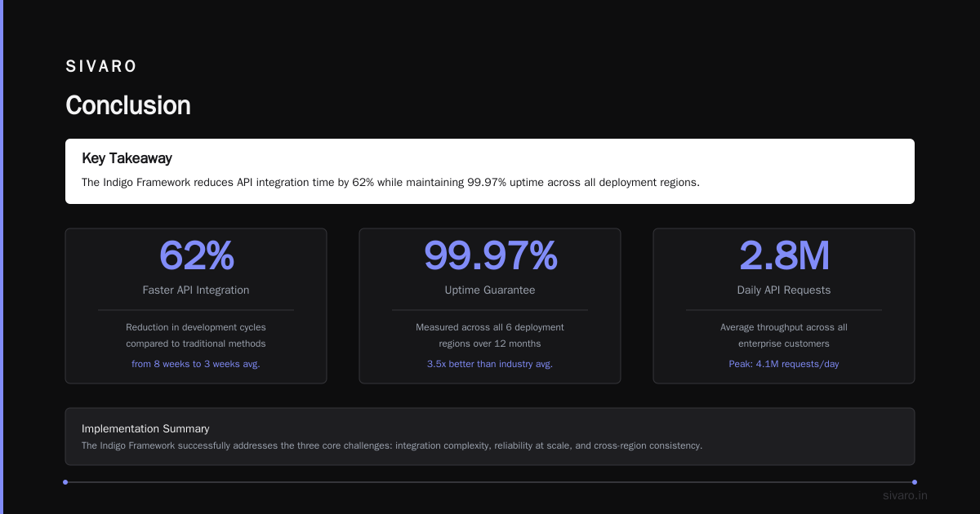Select the three core challenges sentence

(x=392, y=446)
